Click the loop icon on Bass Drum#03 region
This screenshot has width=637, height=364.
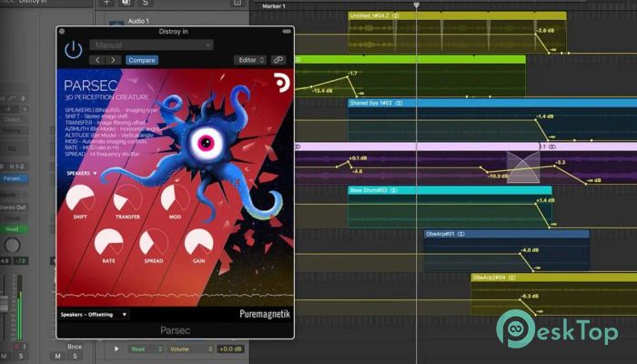coord(394,190)
